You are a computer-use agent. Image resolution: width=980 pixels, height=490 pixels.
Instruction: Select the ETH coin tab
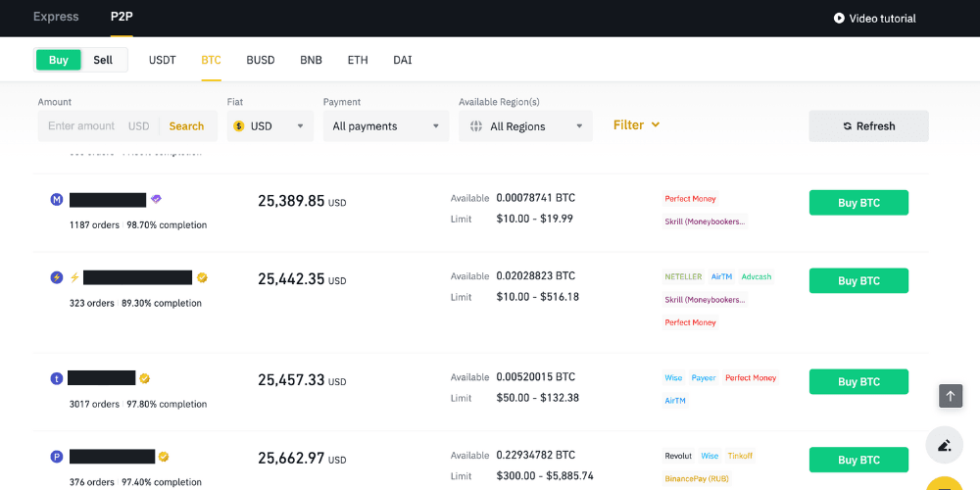pos(358,60)
